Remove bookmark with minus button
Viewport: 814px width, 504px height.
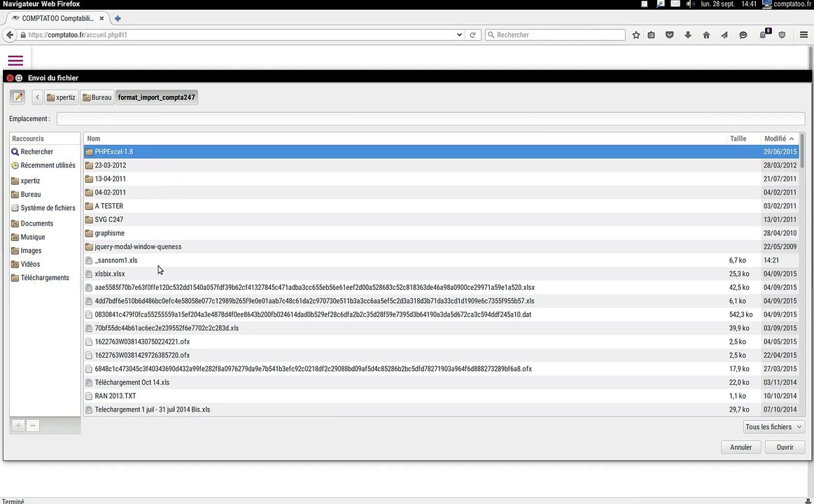pyautogui.click(x=33, y=426)
